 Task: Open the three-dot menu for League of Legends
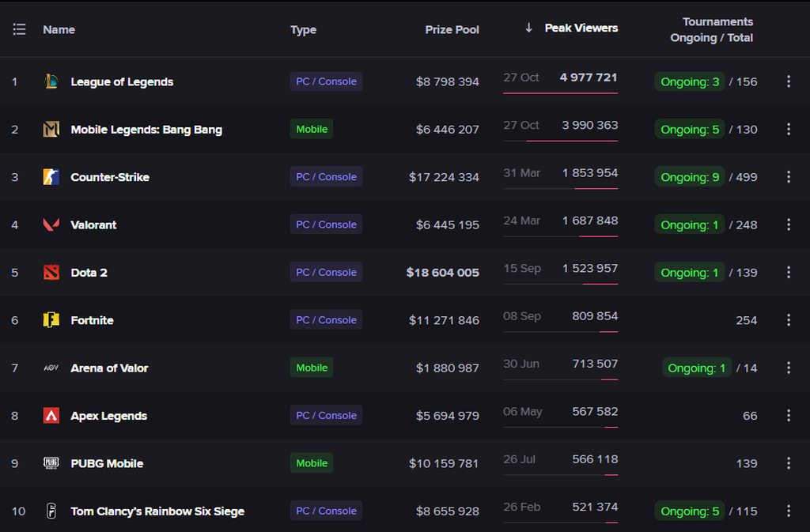coord(788,81)
